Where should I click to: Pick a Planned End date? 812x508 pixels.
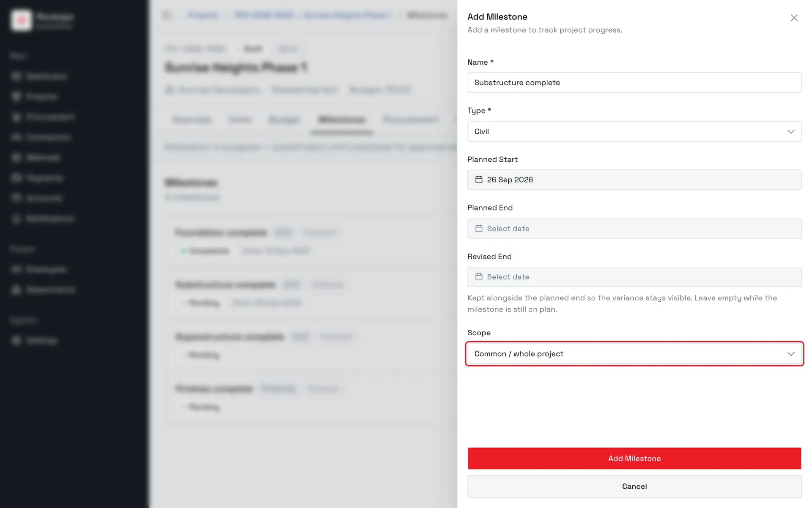[634, 229]
